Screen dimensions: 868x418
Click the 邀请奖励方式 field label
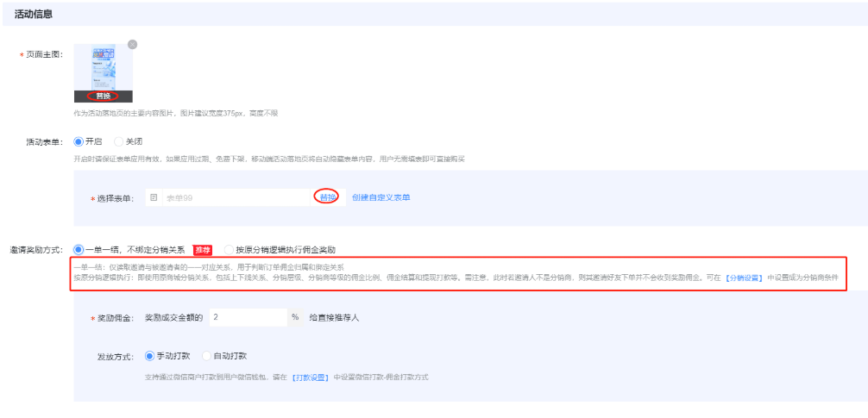pyautogui.click(x=36, y=250)
